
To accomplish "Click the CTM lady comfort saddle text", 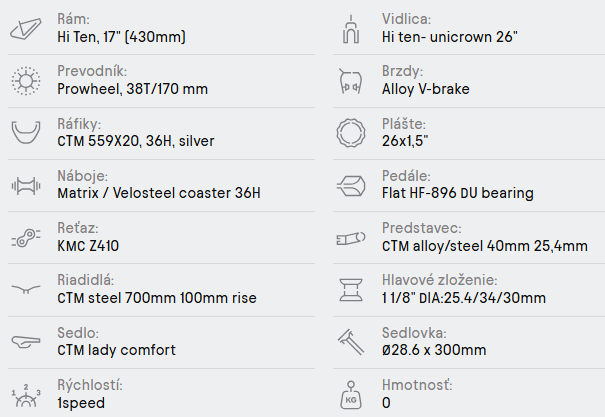I will [117, 350].
